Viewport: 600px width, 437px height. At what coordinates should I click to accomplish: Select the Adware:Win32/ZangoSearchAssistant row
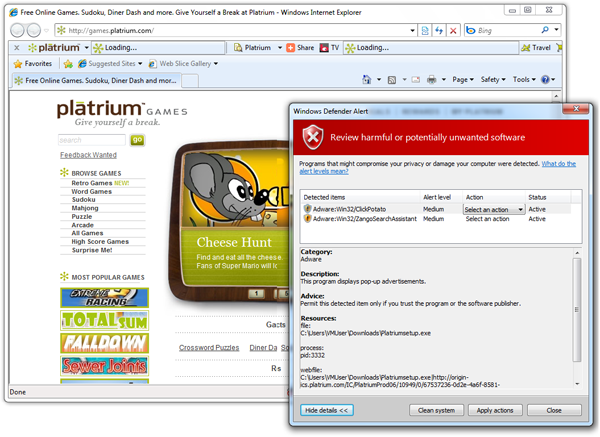point(437,219)
